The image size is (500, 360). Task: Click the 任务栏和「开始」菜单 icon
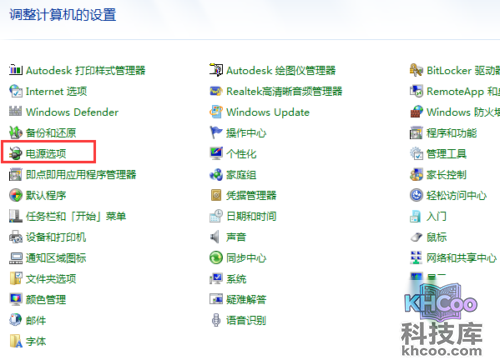coord(16,216)
